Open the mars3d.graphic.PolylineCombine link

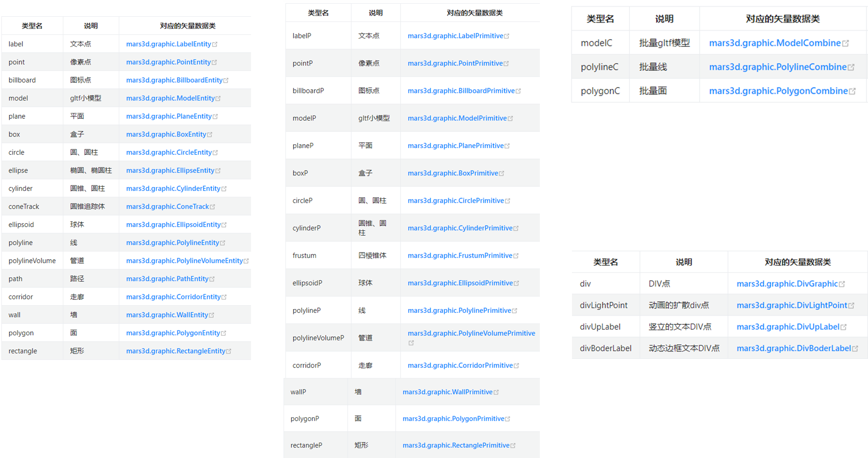tap(778, 67)
